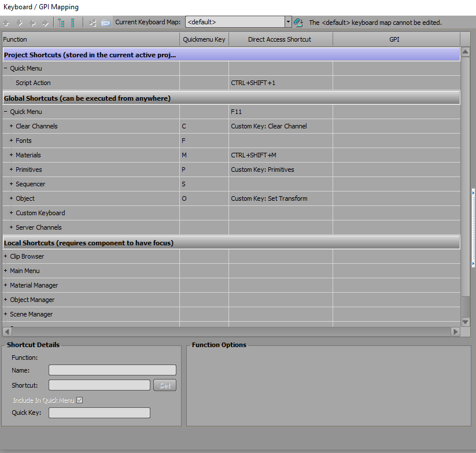Click the GPI column header
The height and width of the screenshot is (453, 476).
396,39
